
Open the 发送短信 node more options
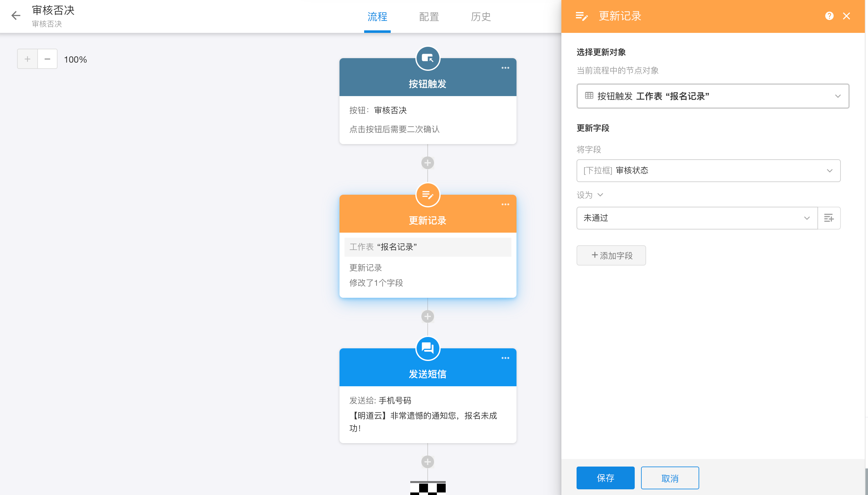pyautogui.click(x=505, y=358)
